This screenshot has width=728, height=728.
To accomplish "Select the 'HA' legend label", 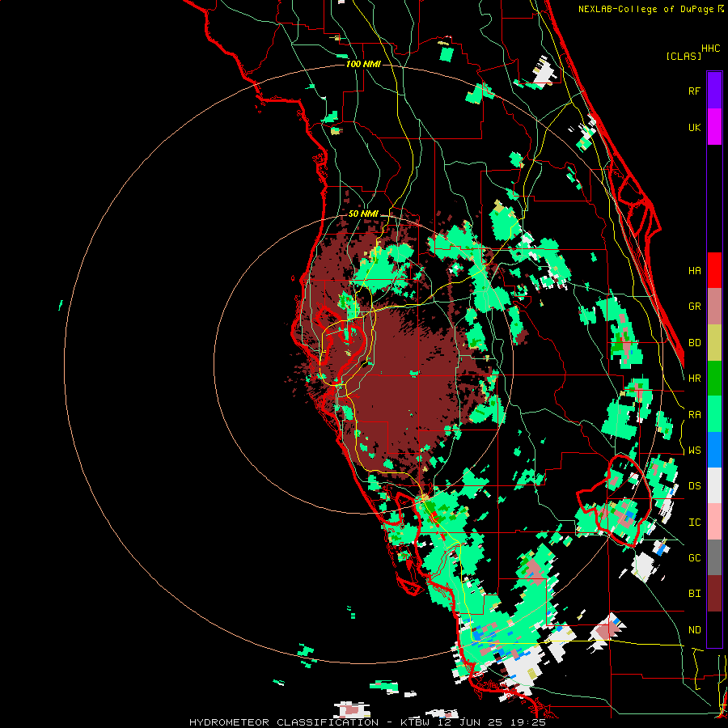I will [x=694, y=271].
